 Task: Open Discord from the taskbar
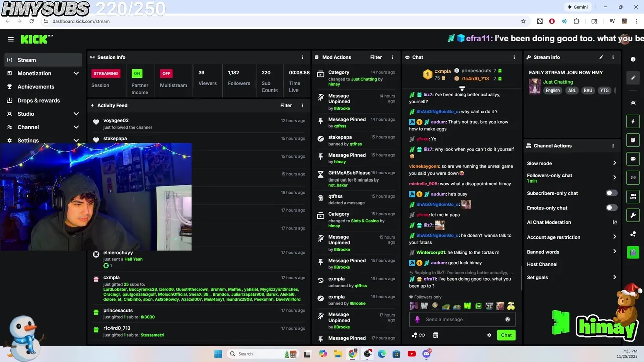click(427, 354)
